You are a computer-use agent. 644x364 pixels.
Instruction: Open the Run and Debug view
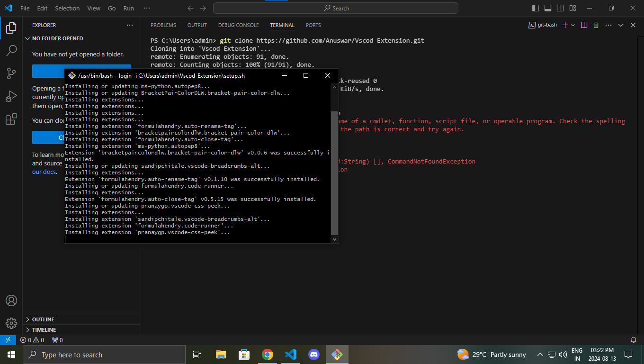pyautogui.click(x=11, y=96)
